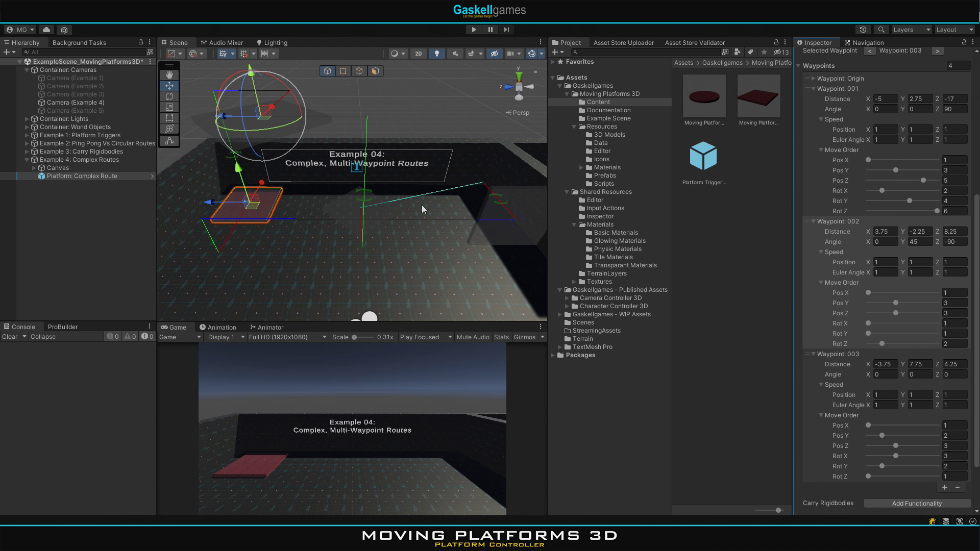Open the global search magnifier icon

pyautogui.click(x=881, y=30)
